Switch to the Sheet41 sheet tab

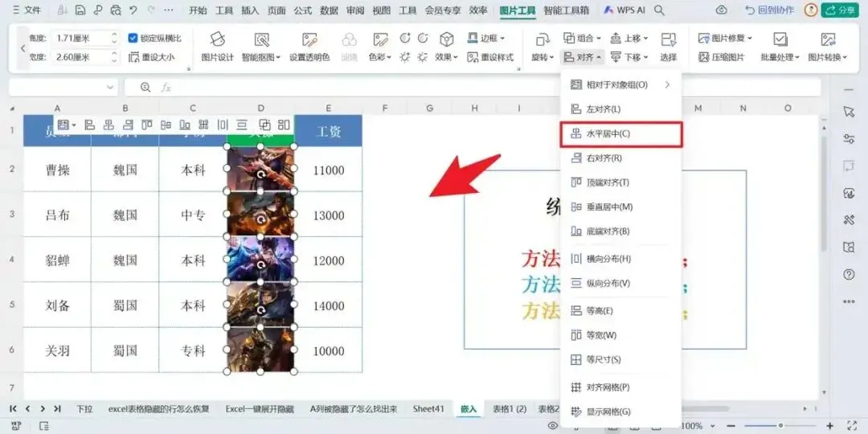pos(428,409)
